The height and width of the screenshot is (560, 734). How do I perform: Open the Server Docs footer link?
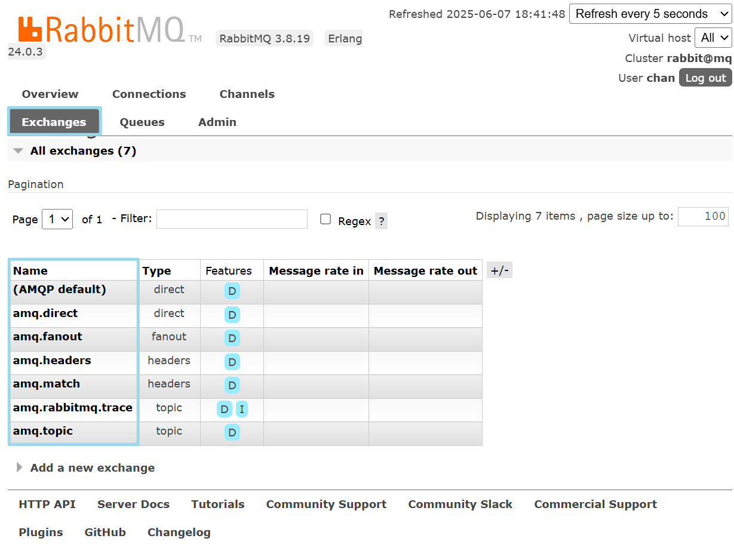point(133,504)
